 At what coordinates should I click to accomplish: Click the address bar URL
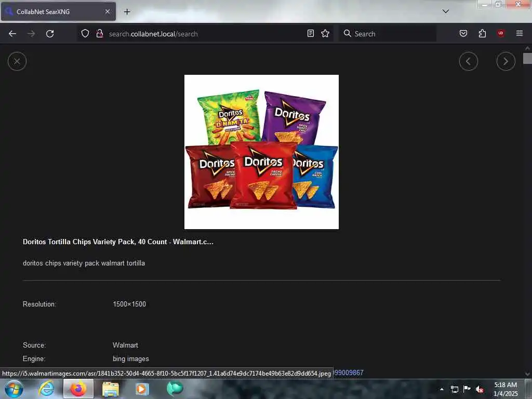pos(153,34)
